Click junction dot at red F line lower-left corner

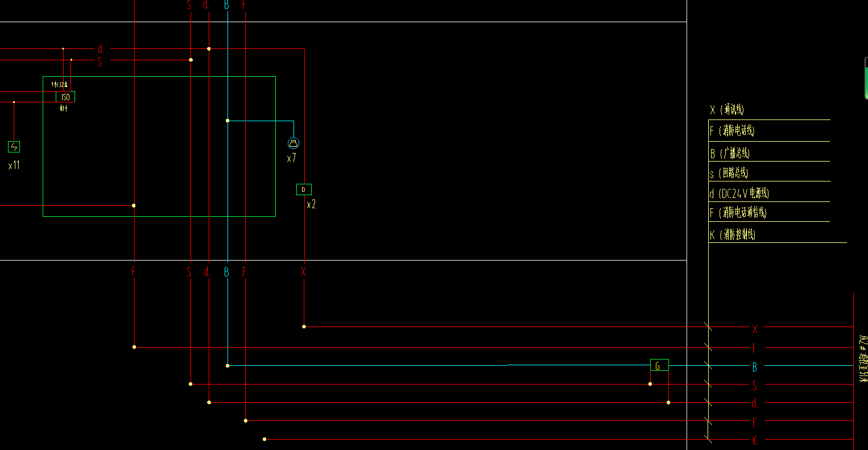click(x=134, y=346)
